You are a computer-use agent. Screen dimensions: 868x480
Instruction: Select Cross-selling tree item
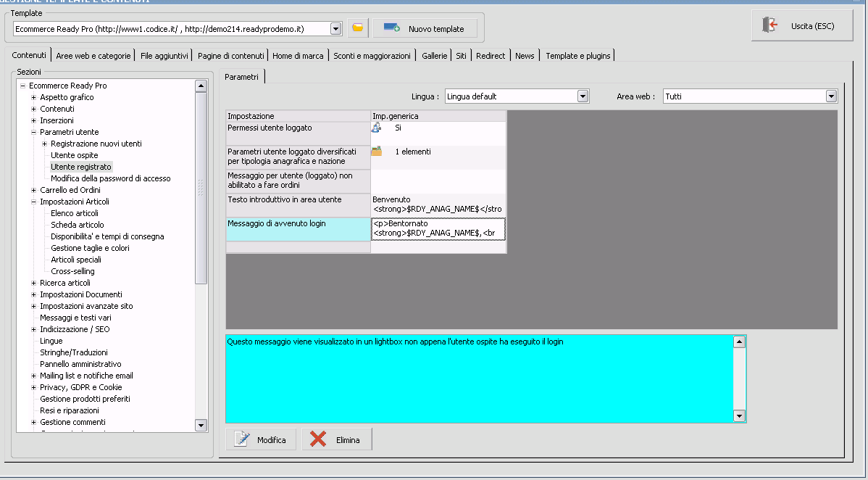click(72, 272)
